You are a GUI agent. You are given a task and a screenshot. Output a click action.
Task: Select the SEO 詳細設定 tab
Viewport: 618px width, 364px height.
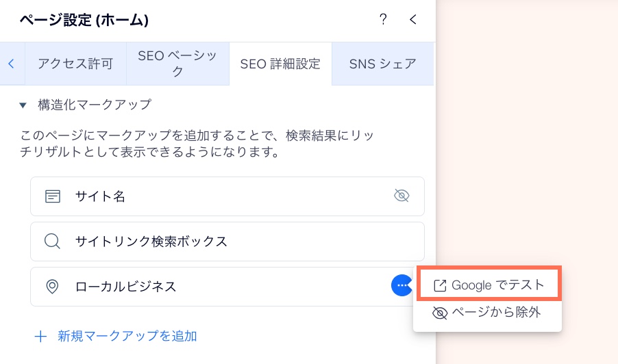pos(281,64)
